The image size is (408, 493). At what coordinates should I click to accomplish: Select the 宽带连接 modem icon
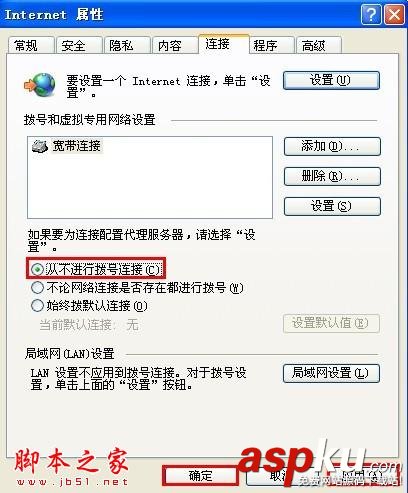click(x=40, y=146)
